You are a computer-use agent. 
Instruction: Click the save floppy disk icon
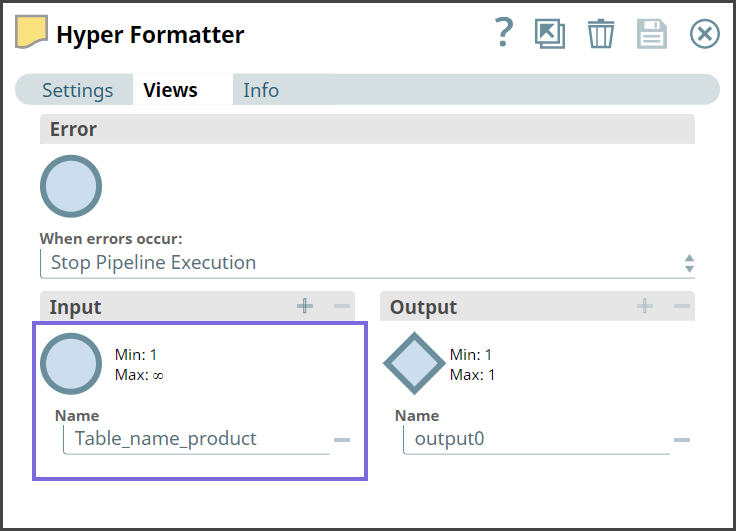click(652, 34)
